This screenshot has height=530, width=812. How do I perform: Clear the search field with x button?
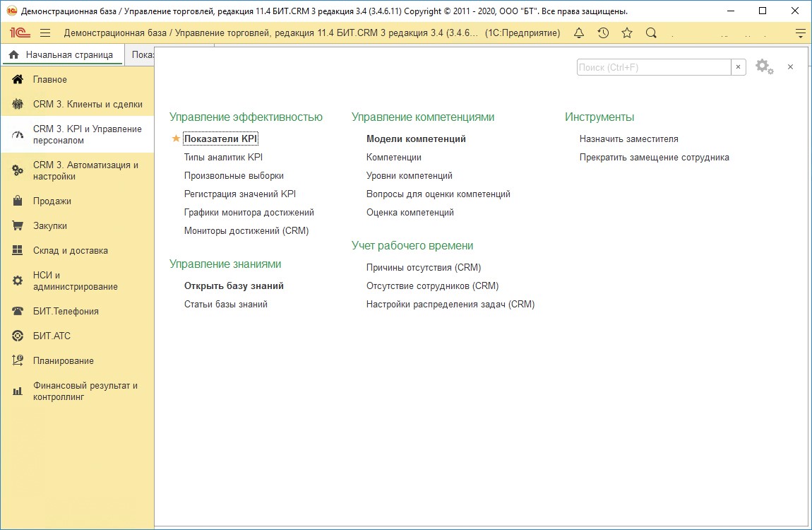coord(739,67)
